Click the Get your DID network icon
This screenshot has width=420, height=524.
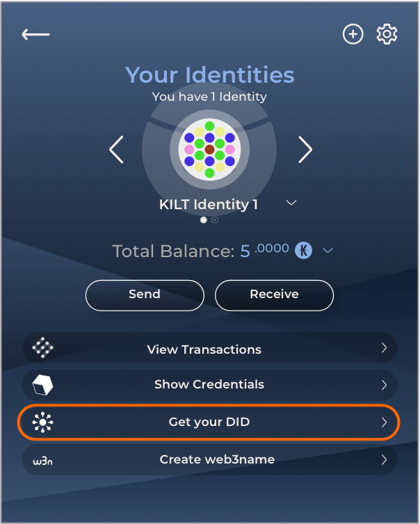point(42,423)
